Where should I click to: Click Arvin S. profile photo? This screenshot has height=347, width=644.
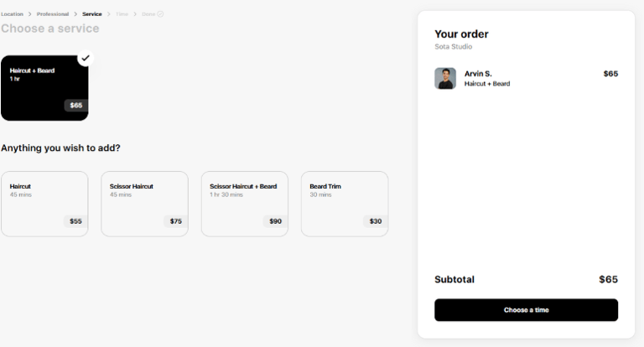(x=445, y=79)
